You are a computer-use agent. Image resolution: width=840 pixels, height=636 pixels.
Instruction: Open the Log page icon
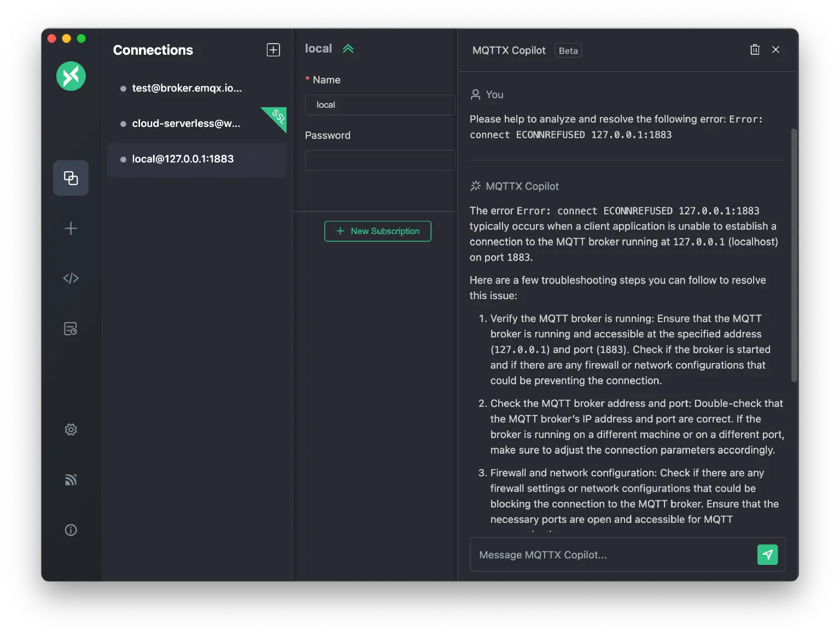tap(71, 329)
